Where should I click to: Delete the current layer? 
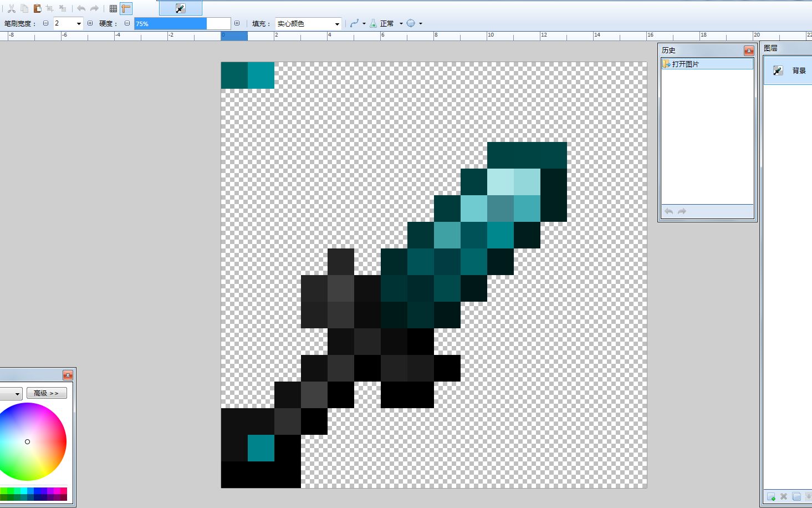(x=784, y=496)
